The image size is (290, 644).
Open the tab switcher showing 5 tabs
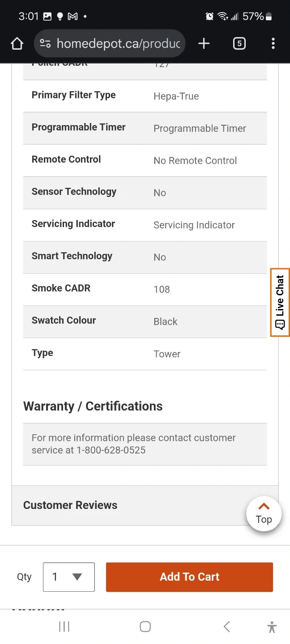(x=239, y=43)
